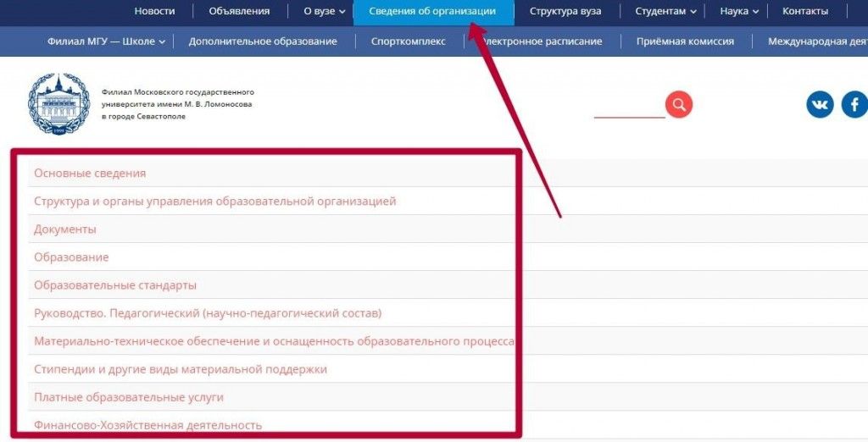Open the 'Новости' menu item
Viewport: 868px width, 442px height.
[x=154, y=12]
